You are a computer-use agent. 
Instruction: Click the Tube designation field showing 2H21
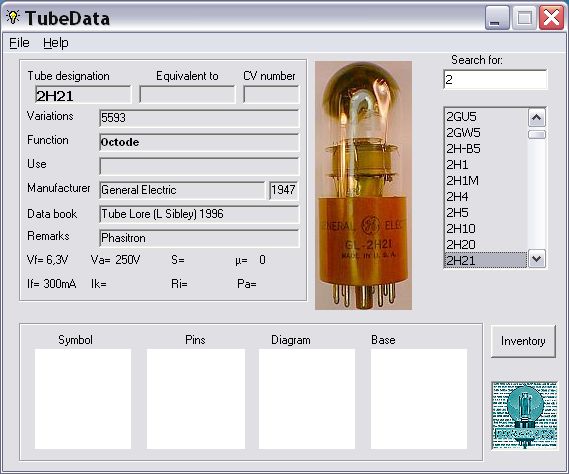tap(83, 95)
